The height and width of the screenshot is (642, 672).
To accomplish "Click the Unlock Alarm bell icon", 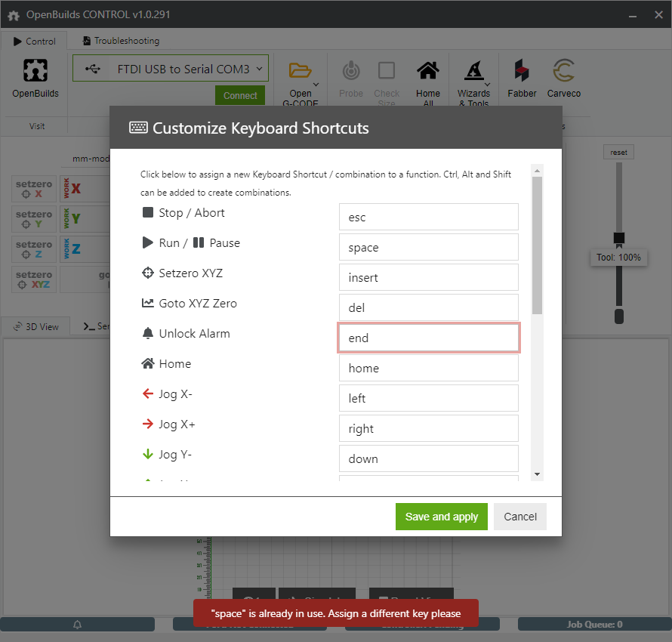I will (148, 333).
